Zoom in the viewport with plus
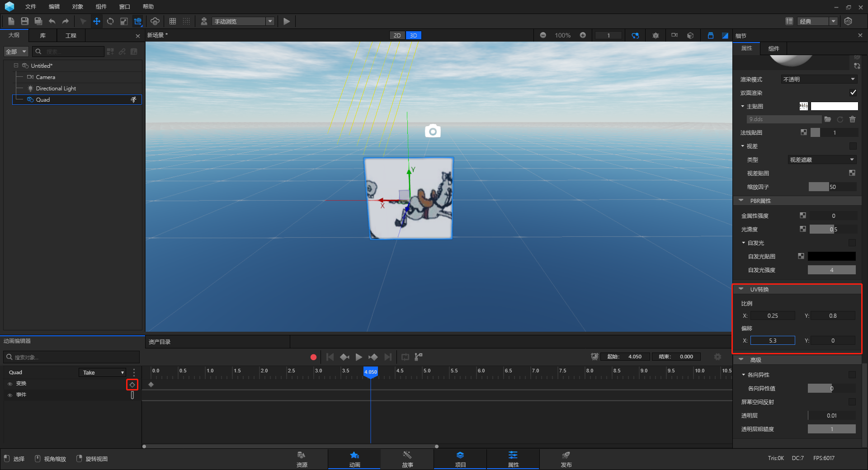868x470 pixels. (583, 35)
